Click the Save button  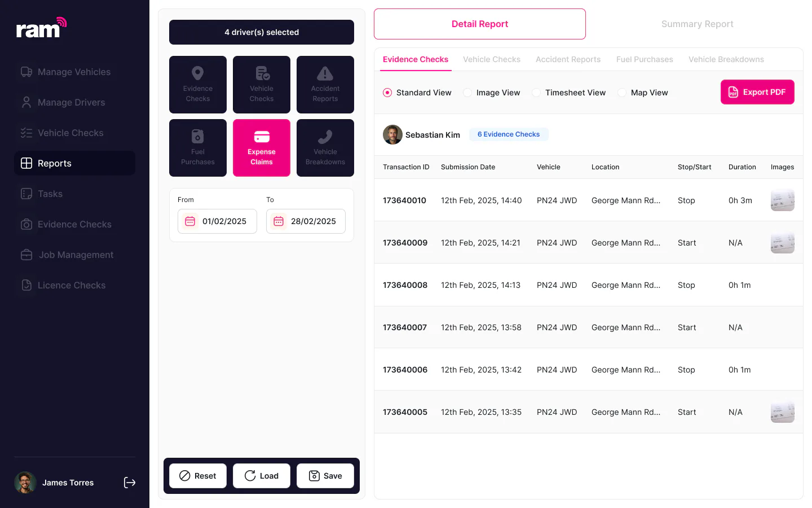point(325,476)
